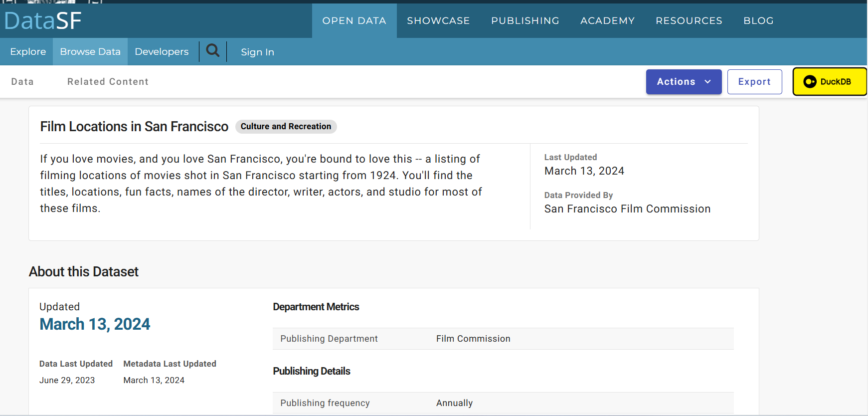Open search with the magnifier icon
This screenshot has width=868, height=416.
(x=213, y=51)
